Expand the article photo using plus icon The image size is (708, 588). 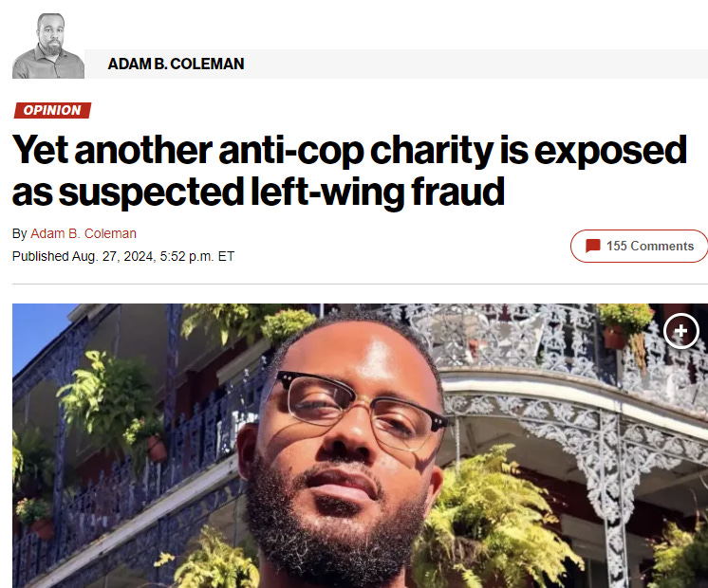680,331
